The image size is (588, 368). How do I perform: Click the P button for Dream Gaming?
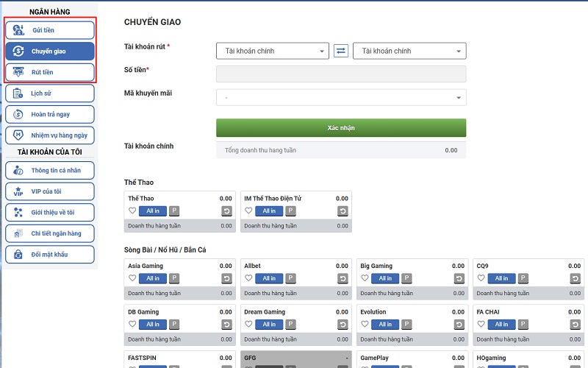pos(290,325)
